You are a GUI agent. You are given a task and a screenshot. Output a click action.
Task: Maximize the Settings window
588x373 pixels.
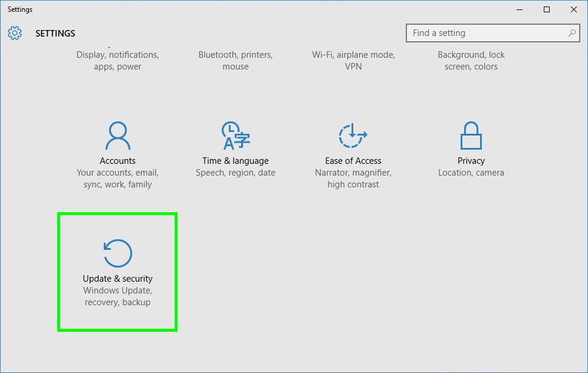pos(546,10)
